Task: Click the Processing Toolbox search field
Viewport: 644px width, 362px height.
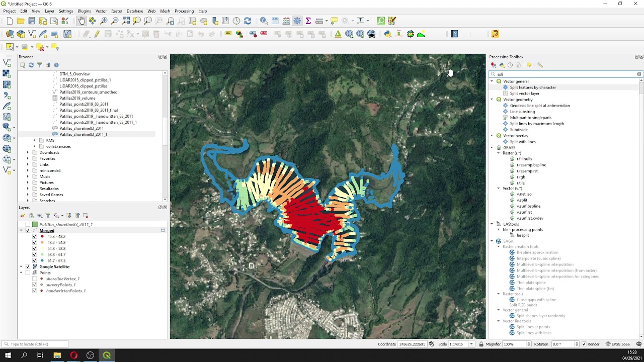Action: point(566,74)
